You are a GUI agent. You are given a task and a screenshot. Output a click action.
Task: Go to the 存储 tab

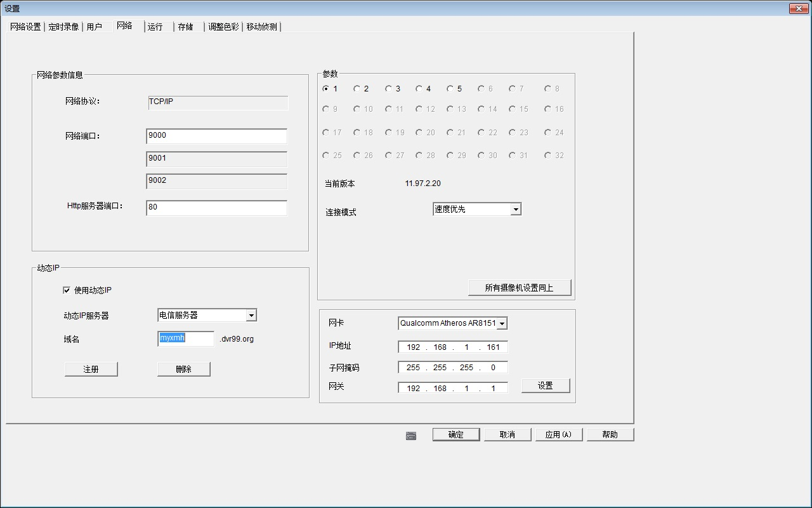click(x=185, y=27)
